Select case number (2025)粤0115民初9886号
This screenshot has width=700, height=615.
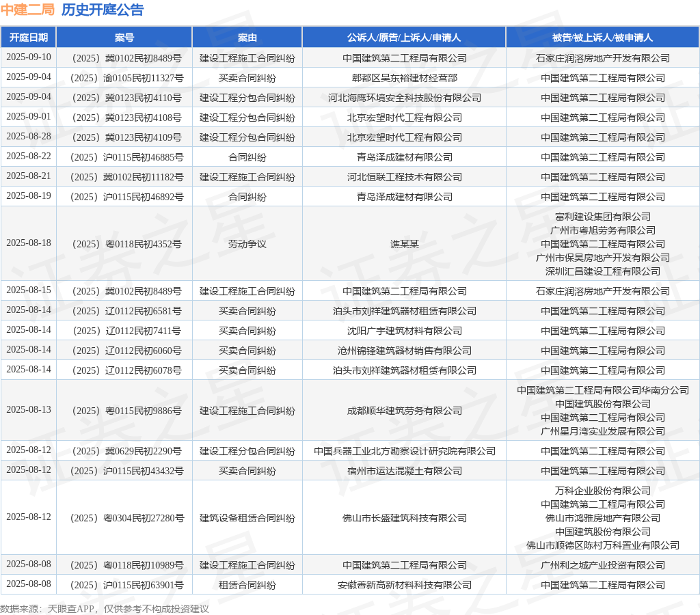point(126,411)
